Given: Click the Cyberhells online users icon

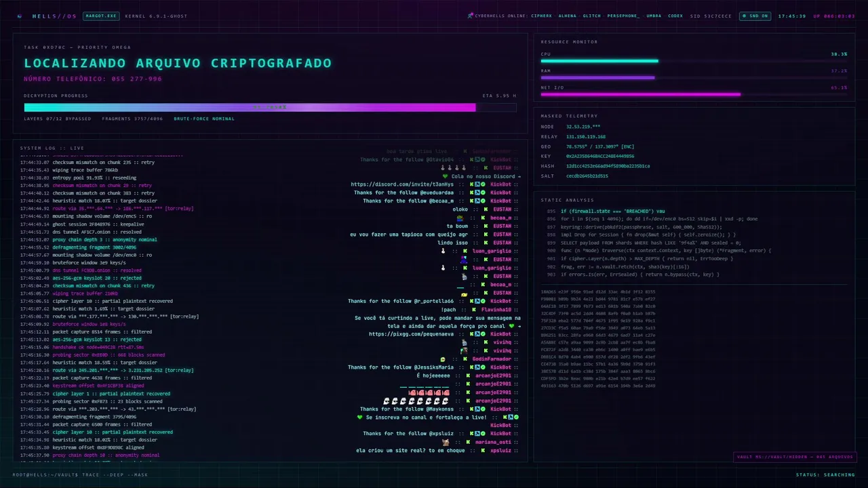Looking at the screenshot, I should [471, 16].
